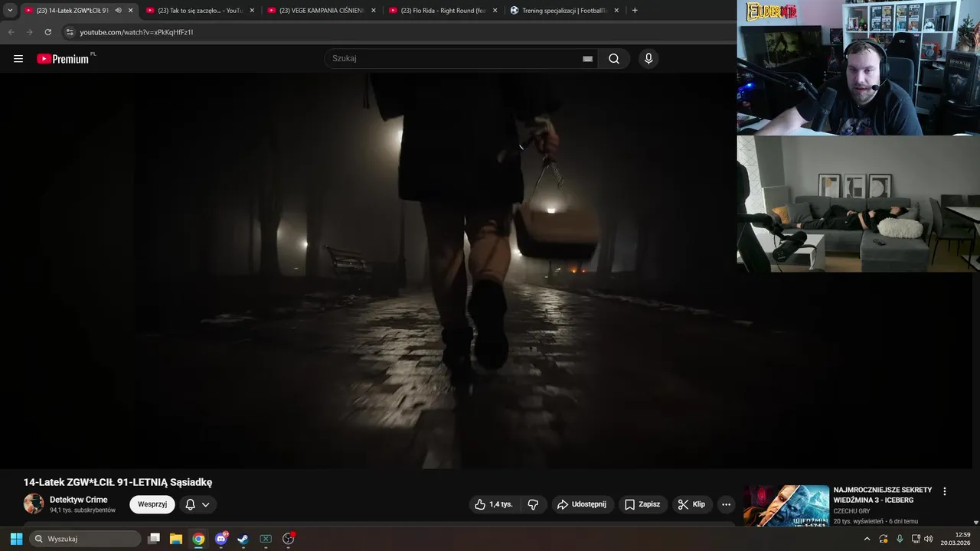Click the Wesprzyj button

[152, 504]
